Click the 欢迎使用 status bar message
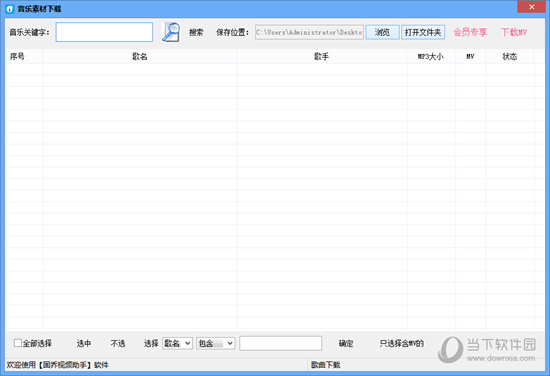This screenshot has height=376, width=550. coord(58,365)
